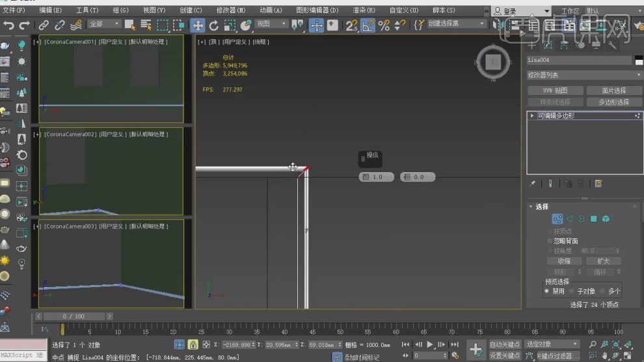Image resolution: width=644 pixels, height=362 pixels.
Task: Open the 修改器列表 modifier dropdown
Action: (x=584, y=75)
